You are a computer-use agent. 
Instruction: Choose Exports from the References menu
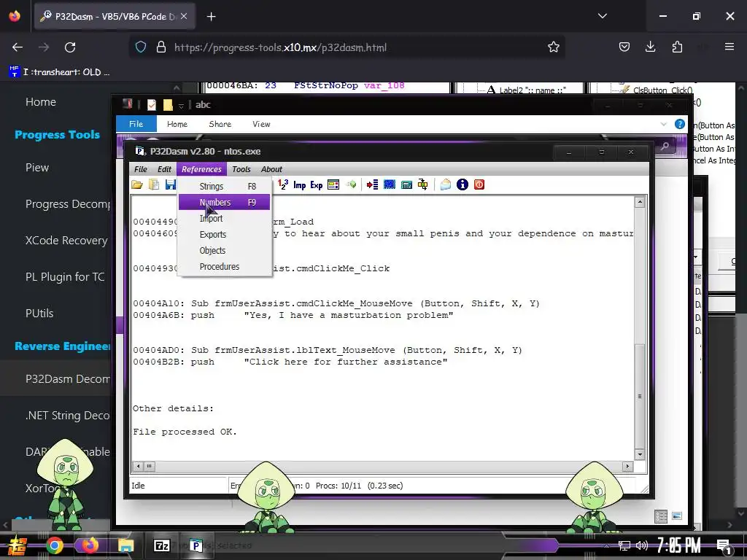pyautogui.click(x=224, y=234)
